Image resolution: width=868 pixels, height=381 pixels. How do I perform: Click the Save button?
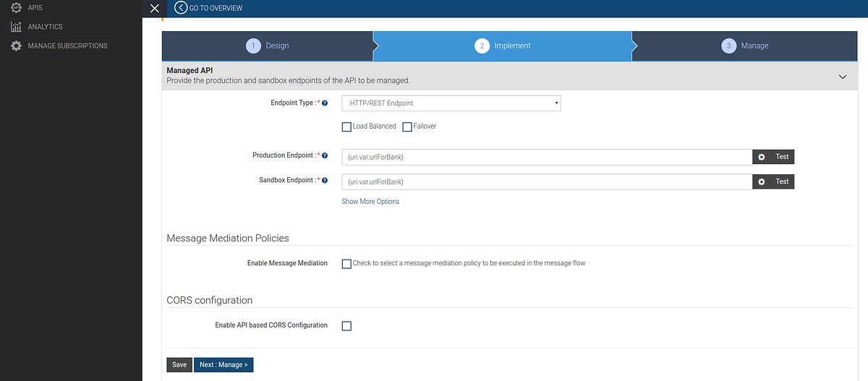[179, 365]
